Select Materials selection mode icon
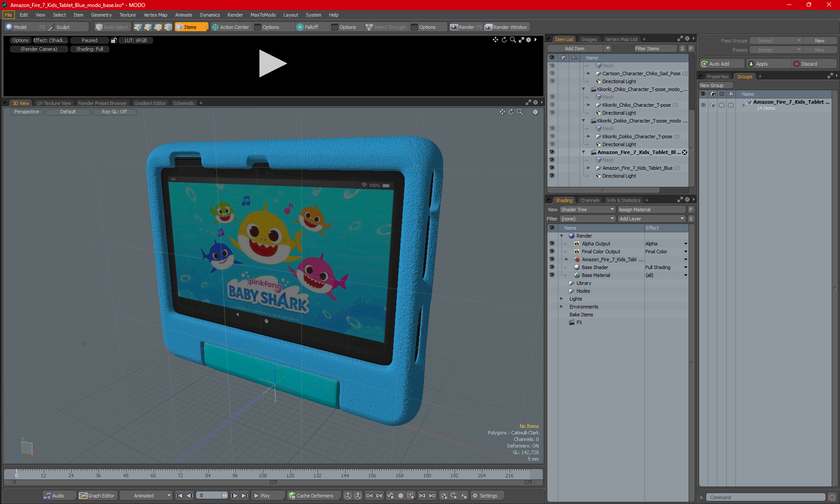840x504 pixels. [x=168, y=27]
